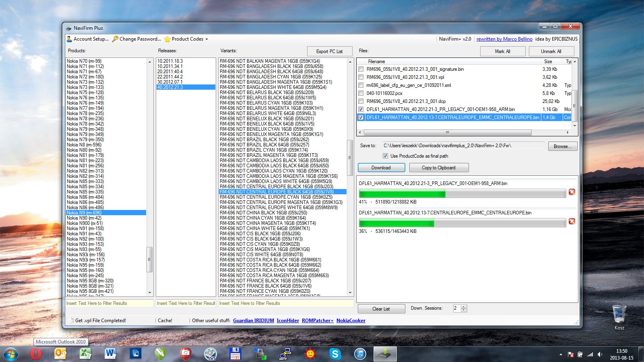Open the IconHider link

(x=288, y=321)
